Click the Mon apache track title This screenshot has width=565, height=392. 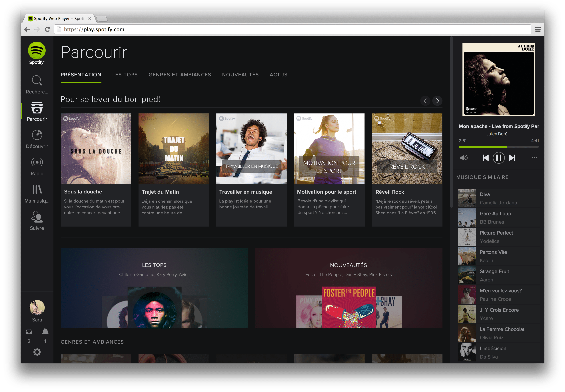(499, 126)
